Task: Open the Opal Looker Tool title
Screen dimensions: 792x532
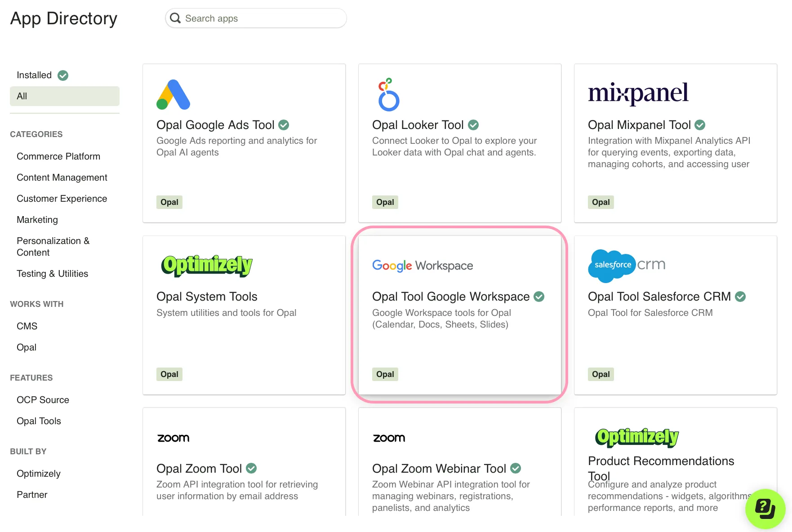Action: (x=418, y=125)
